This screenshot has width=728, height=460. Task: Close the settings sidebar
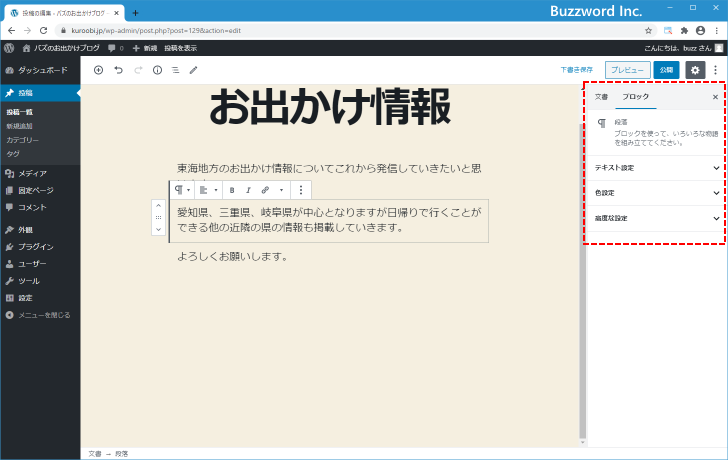715,97
